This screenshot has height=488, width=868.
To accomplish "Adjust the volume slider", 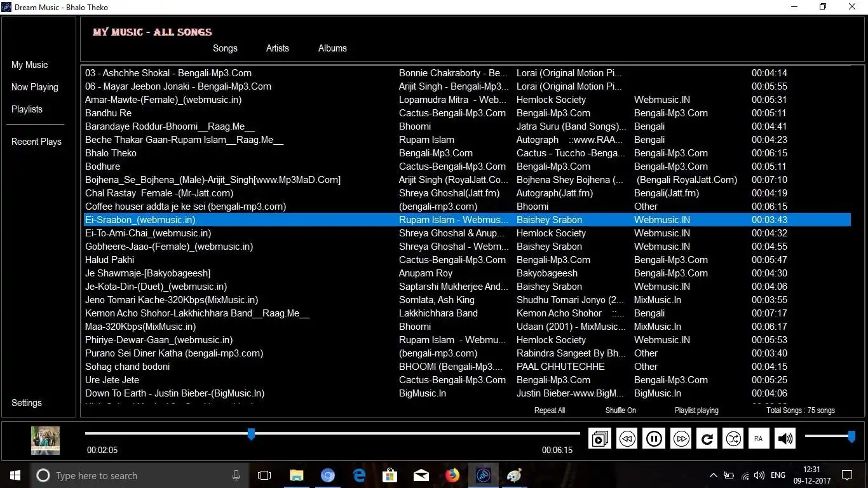I will [830, 436].
